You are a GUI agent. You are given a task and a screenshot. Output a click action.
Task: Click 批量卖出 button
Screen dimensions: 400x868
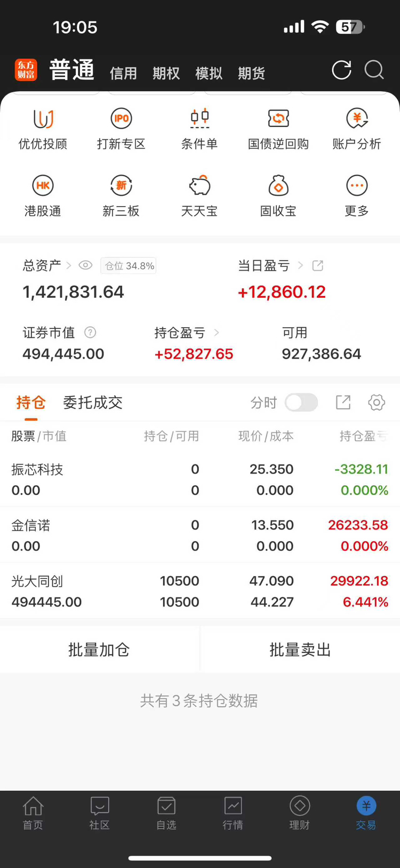coord(300,650)
